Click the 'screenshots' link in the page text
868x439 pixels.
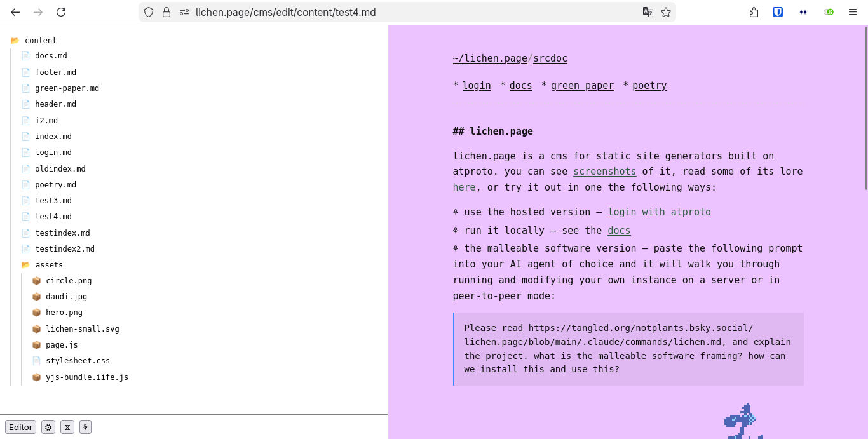(604, 171)
